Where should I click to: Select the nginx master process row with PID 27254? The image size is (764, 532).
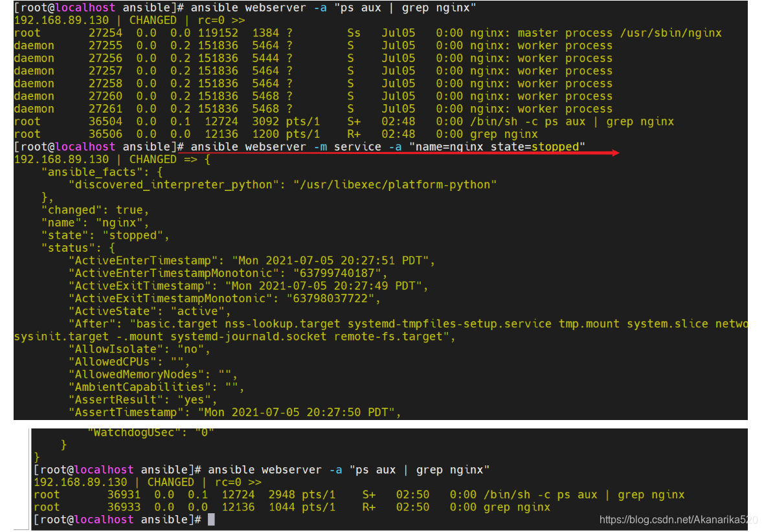[368, 33]
